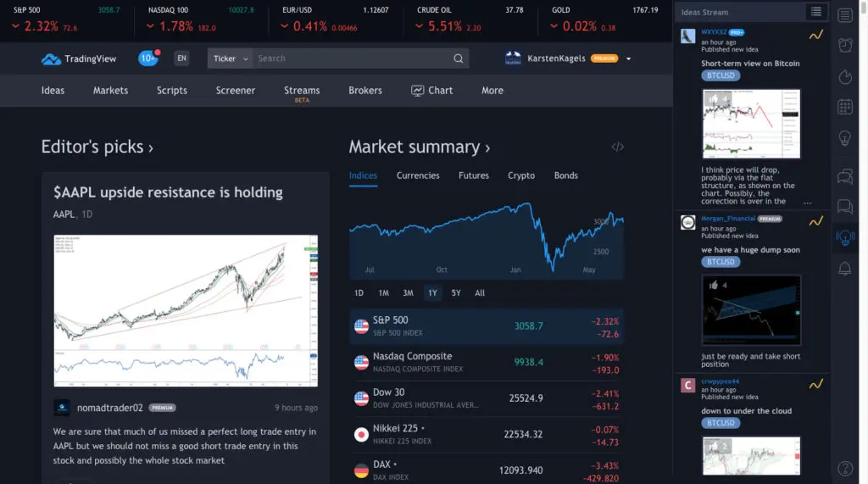Open the calendar icon in sidebar

click(x=844, y=107)
